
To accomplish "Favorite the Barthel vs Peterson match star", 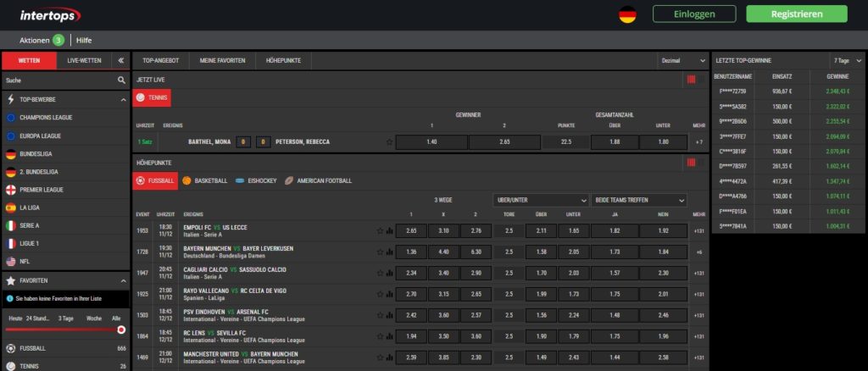I will coord(389,142).
